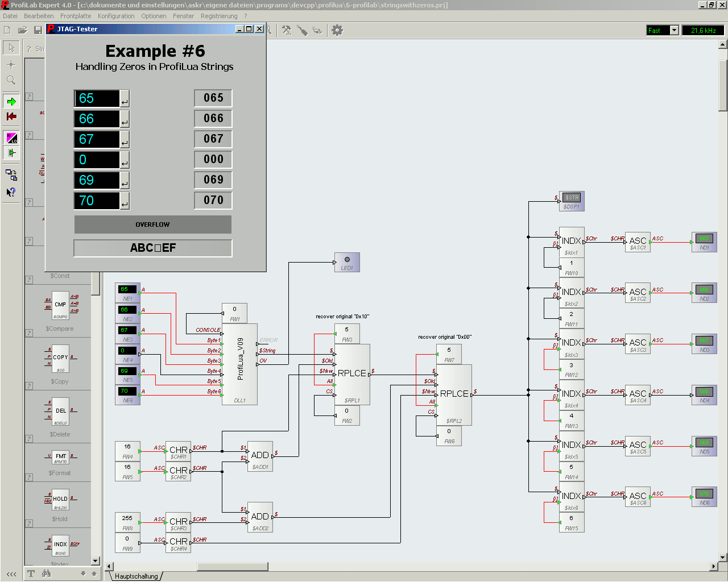Click the enter button beside value 0
Screen dimensions: 728x582
pyautogui.click(x=125, y=160)
